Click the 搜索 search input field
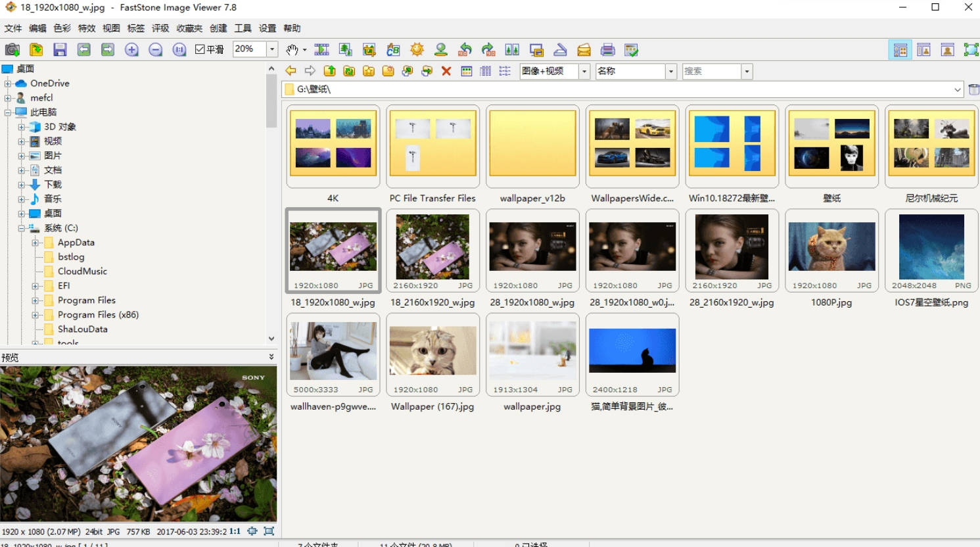Image resolution: width=980 pixels, height=547 pixels. click(x=711, y=71)
